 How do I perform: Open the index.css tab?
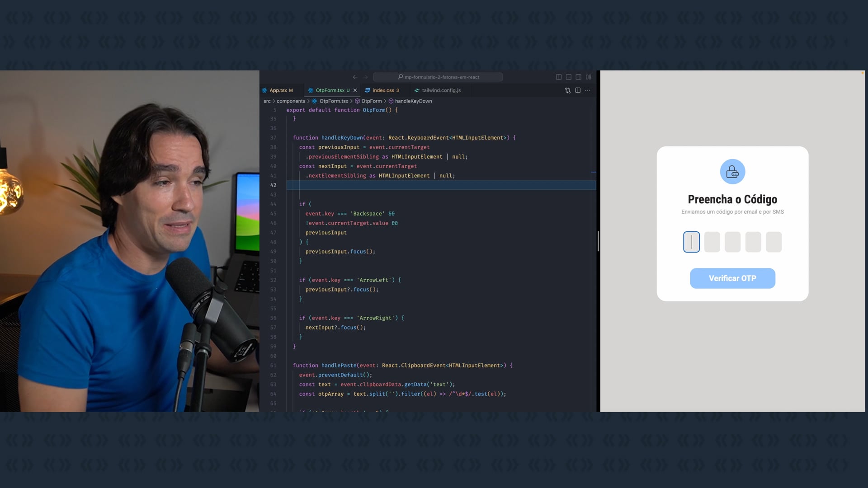coord(383,90)
